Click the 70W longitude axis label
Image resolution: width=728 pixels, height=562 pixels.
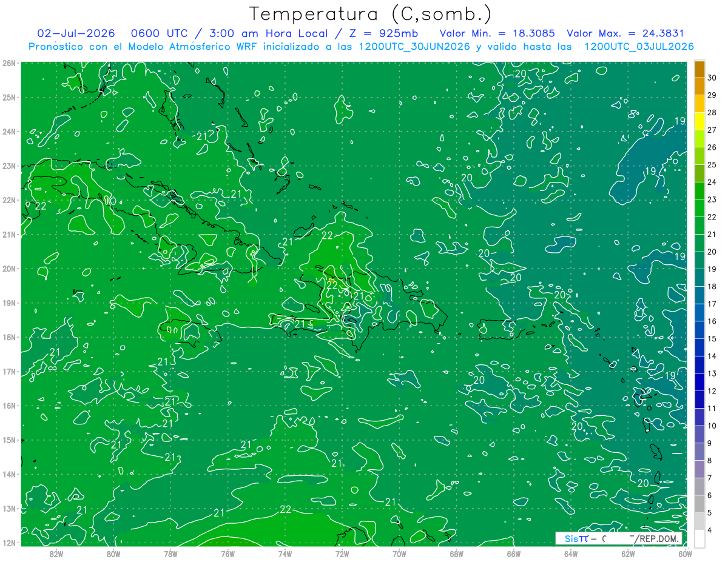[399, 554]
